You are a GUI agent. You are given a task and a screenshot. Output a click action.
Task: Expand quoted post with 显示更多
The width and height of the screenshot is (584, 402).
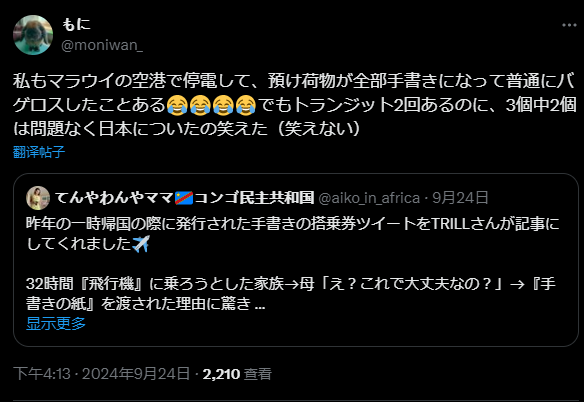(56, 323)
